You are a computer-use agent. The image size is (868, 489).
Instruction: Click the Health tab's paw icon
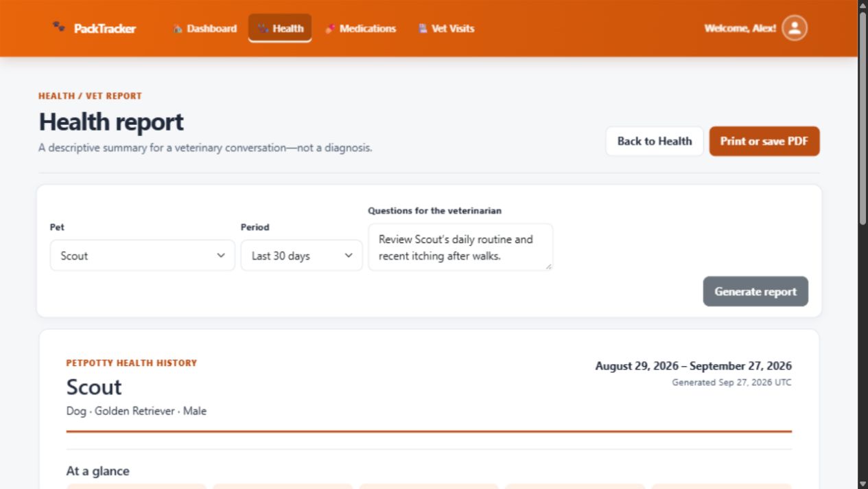click(x=263, y=29)
